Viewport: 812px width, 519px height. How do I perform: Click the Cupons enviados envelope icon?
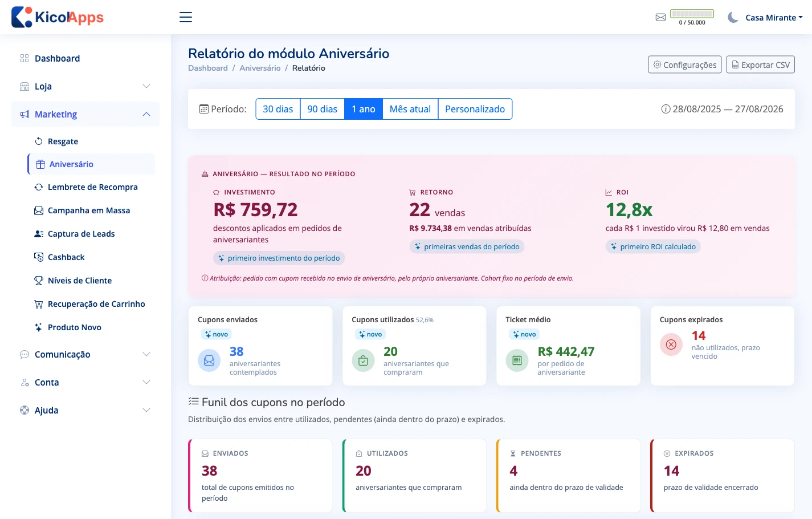click(209, 360)
